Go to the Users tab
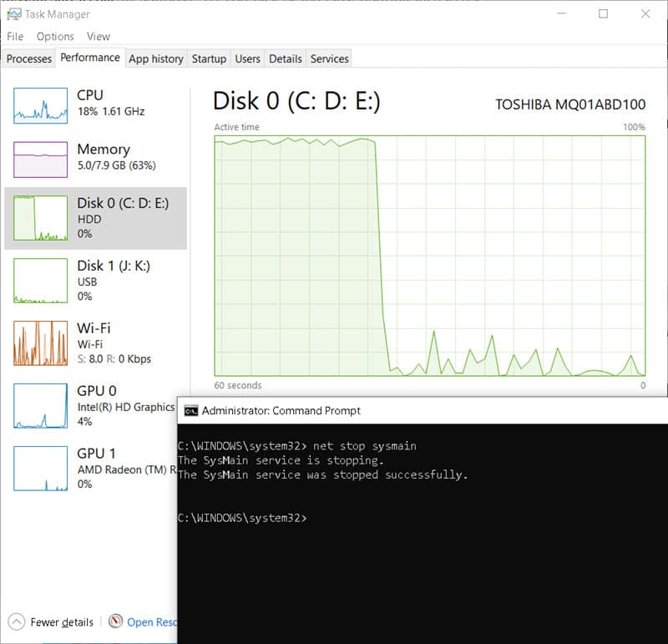 click(x=247, y=58)
